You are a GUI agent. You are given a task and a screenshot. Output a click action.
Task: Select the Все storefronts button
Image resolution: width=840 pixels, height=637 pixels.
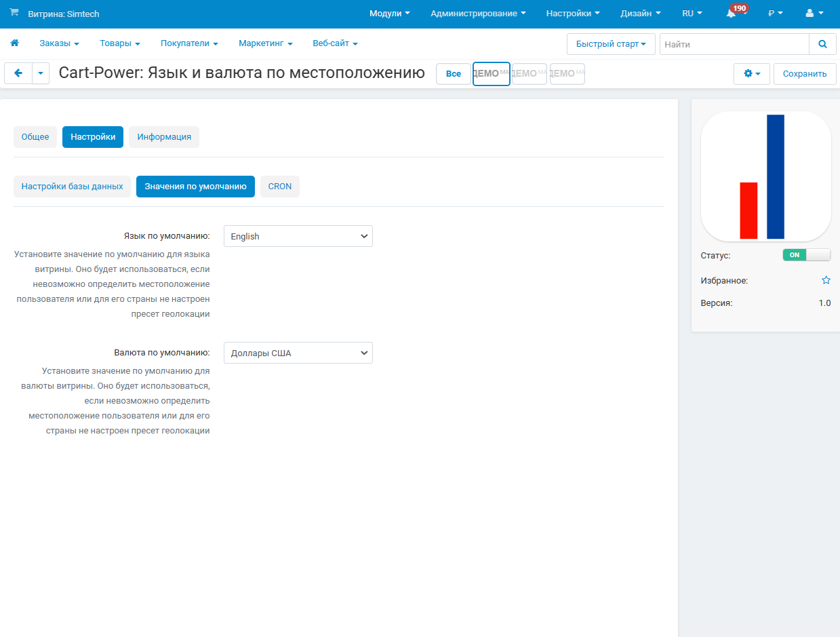click(x=454, y=74)
